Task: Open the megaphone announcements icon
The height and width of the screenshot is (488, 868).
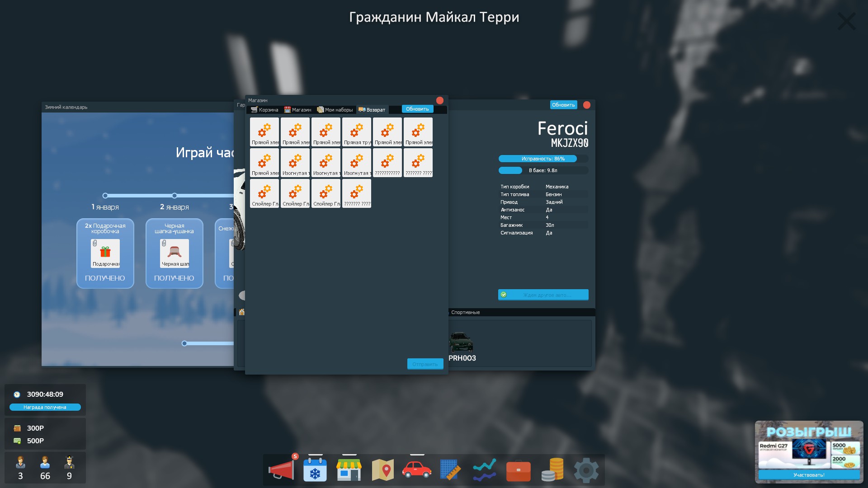Action: (281, 469)
